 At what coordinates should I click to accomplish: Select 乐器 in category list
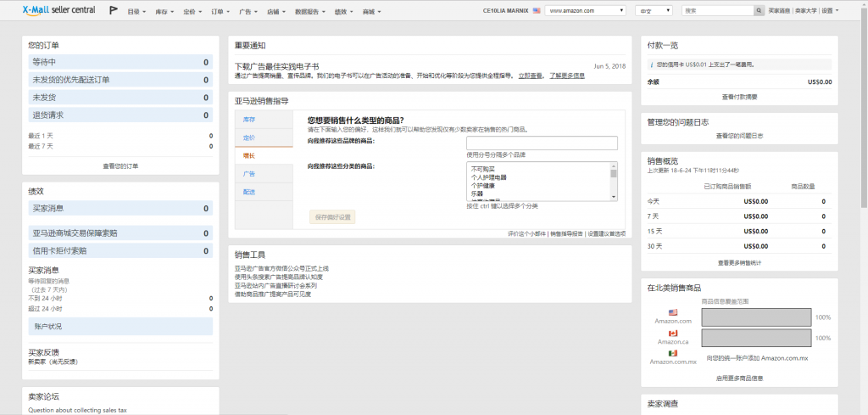477,194
